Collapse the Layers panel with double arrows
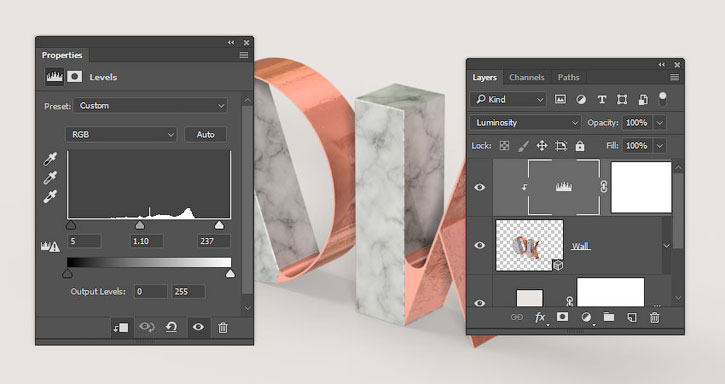Viewport: 725px width, 384px height. pyautogui.click(x=662, y=65)
